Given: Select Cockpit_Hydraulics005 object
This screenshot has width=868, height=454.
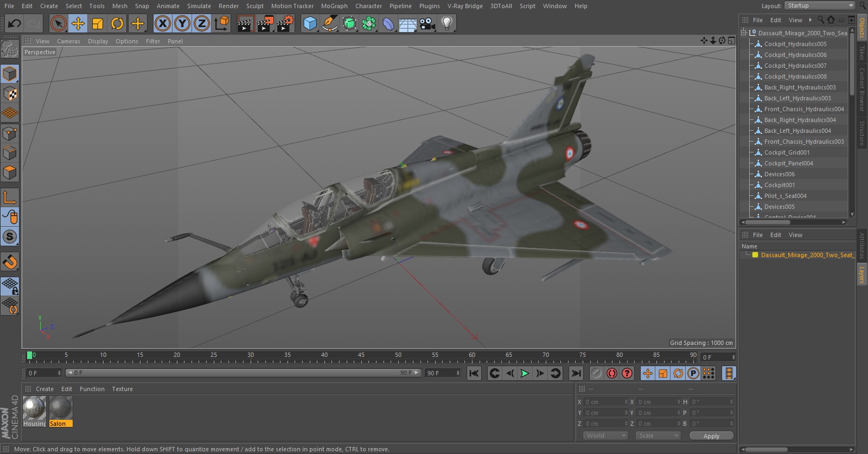Looking at the screenshot, I should pyautogui.click(x=795, y=44).
